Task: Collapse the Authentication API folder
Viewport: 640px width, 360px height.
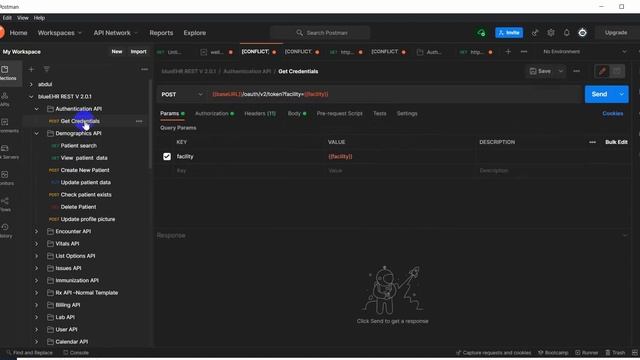Action: click(36, 109)
